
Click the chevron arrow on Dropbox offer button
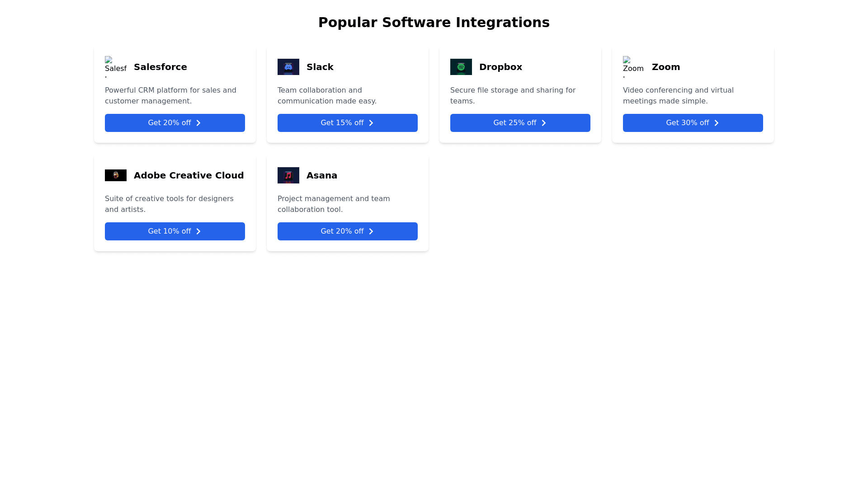click(543, 122)
